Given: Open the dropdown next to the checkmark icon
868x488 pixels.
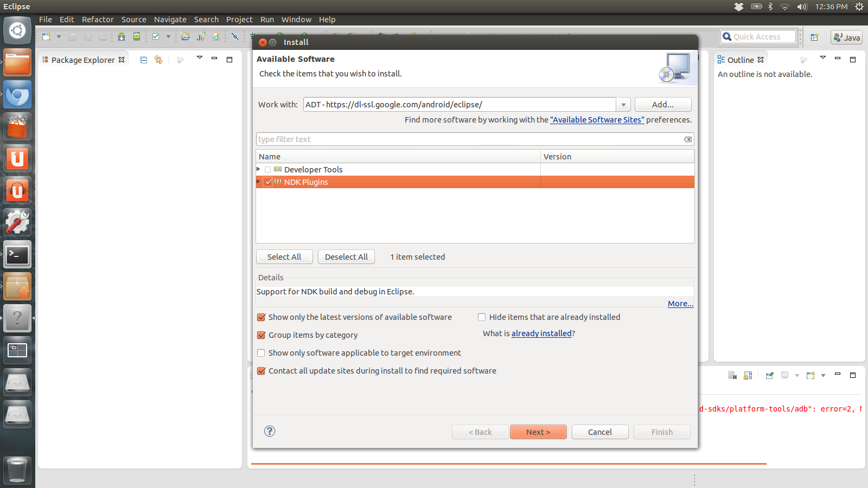Looking at the screenshot, I should (168, 37).
